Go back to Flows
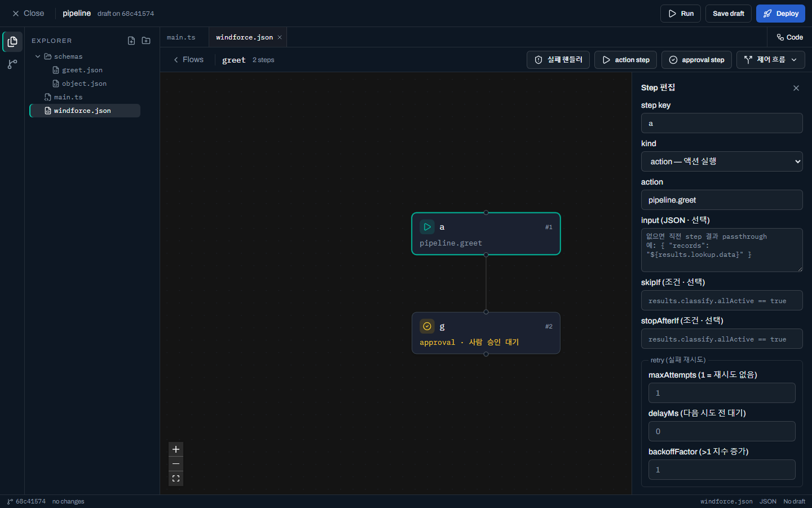The image size is (812, 508). pos(188,60)
